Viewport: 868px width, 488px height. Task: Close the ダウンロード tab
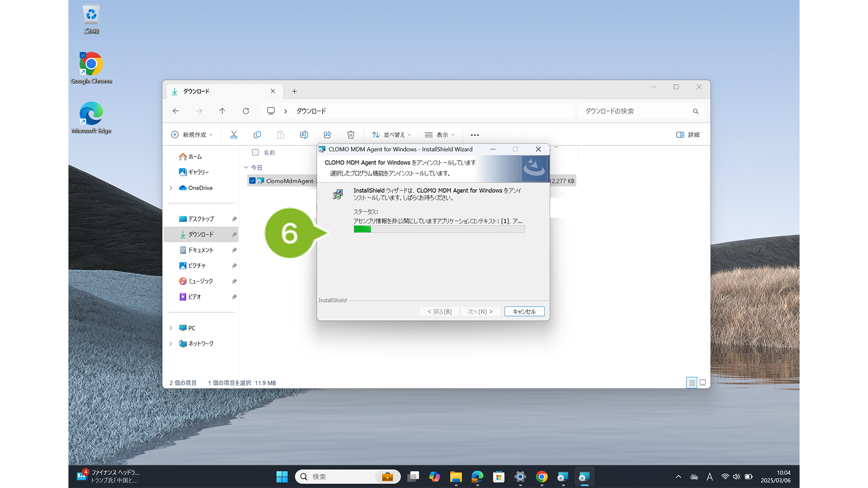point(273,91)
